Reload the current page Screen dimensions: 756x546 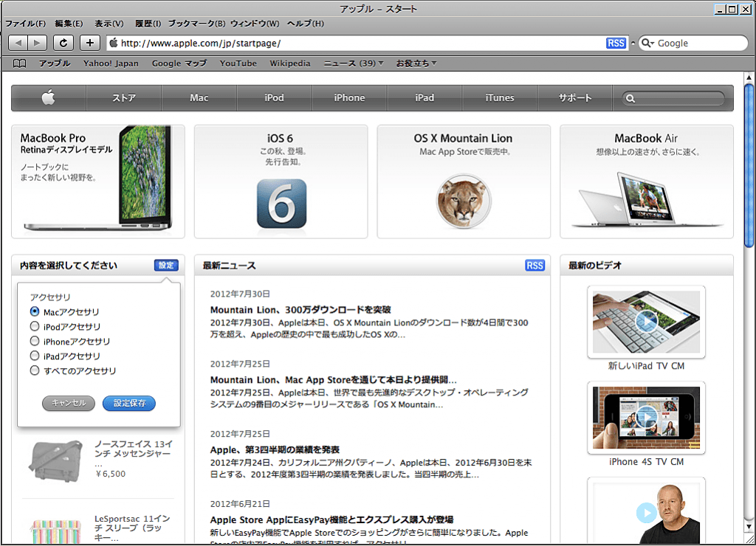[63, 43]
